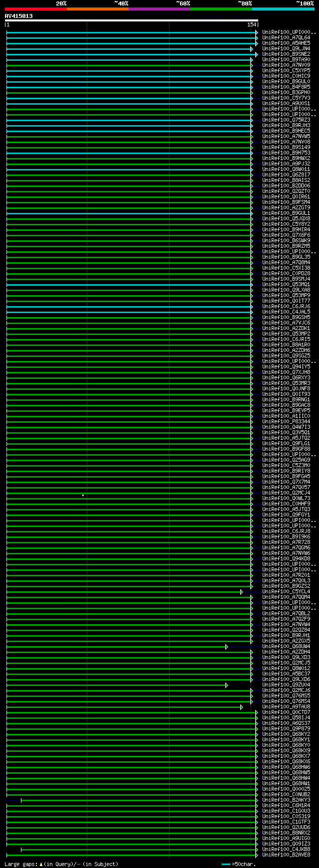319x868 pixels.
Task: Select the UniRef100_C5YCL4 label
Action: 286,592
